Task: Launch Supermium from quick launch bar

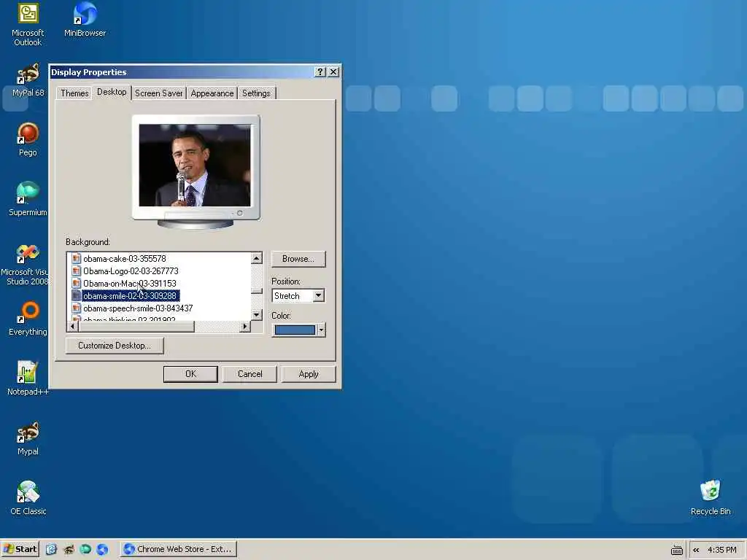Action: point(86,549)
